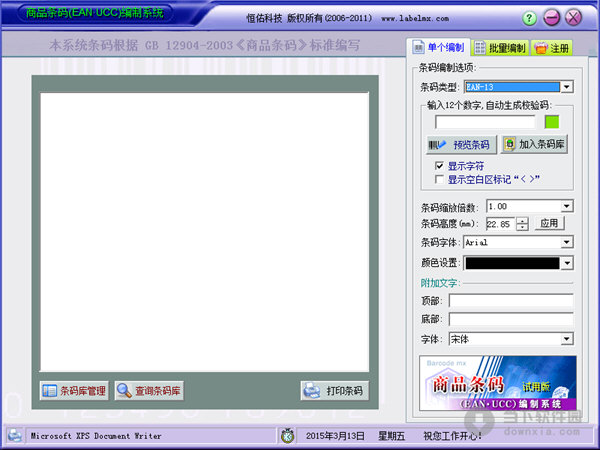The height and width of the screenshot is (450, 600).
Task: Click the Microsoft XPS Document Writer text
Action: 96,436
